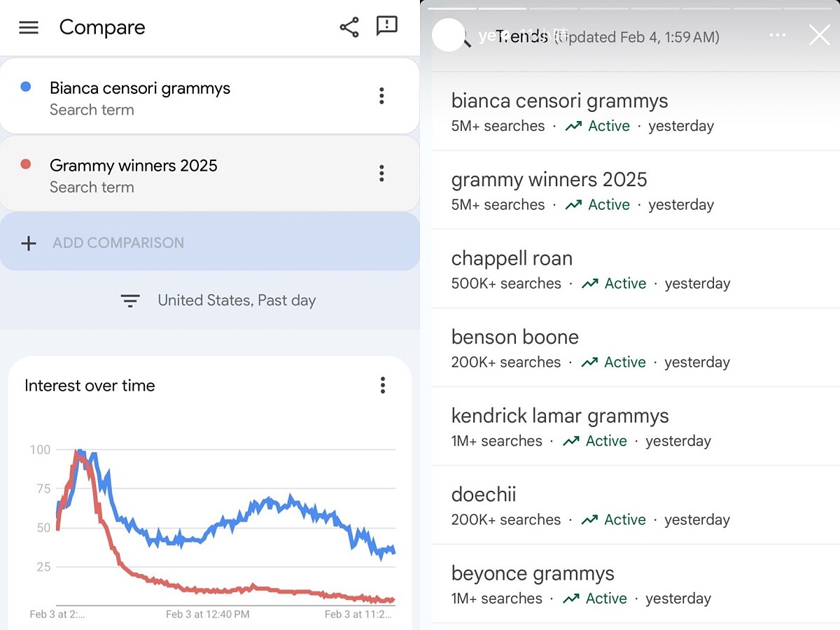Image resolution: width=840 pixels, height=630 pixels.
Task: Click the ADD COMPARISON button
Action: click(x=118, y=243)
